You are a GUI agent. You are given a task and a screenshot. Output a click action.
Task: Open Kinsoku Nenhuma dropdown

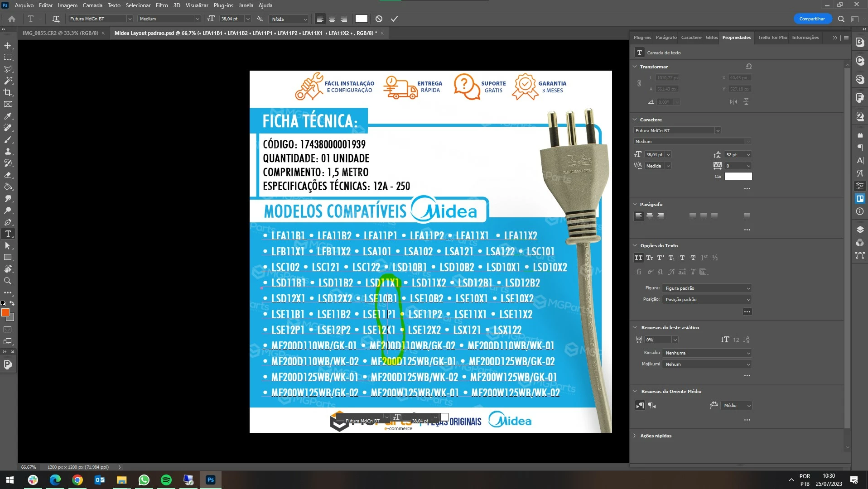pos(707,353)
